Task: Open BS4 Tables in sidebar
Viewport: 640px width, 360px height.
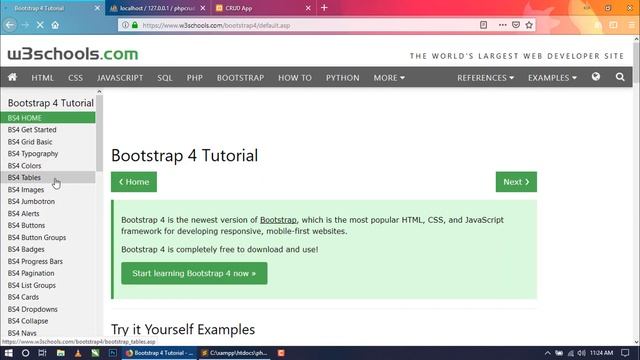Action: point(48,177)
